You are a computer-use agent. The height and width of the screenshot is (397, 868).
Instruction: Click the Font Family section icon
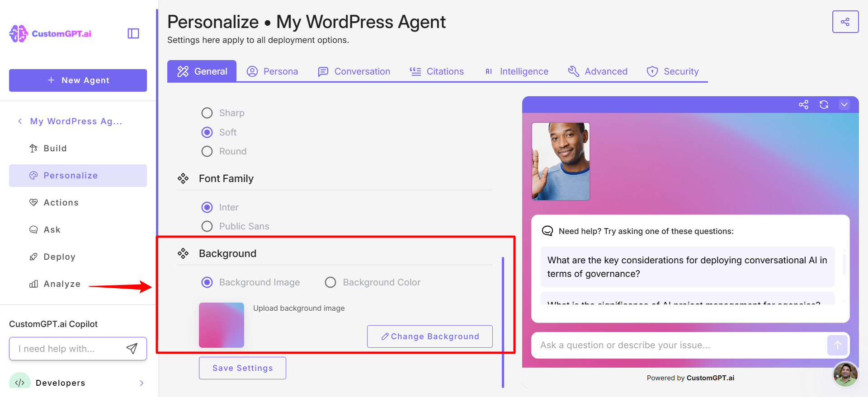[x=183, y=178]
